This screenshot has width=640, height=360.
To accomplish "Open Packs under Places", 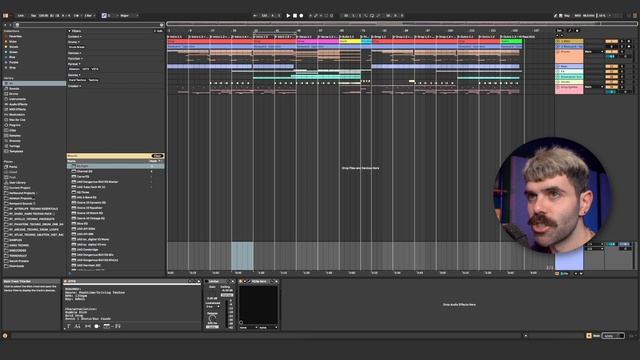I will pos(13,167).
